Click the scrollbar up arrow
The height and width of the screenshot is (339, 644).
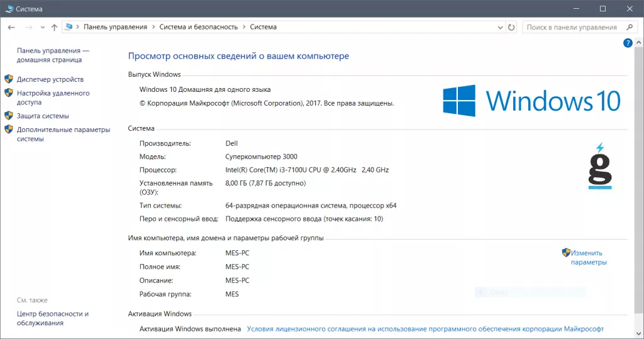coord(639,42)
